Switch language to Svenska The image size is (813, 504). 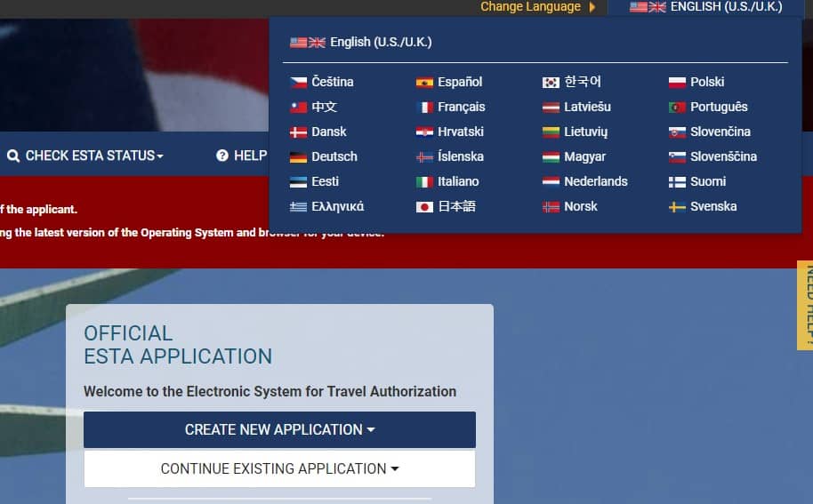coord(703,206)
